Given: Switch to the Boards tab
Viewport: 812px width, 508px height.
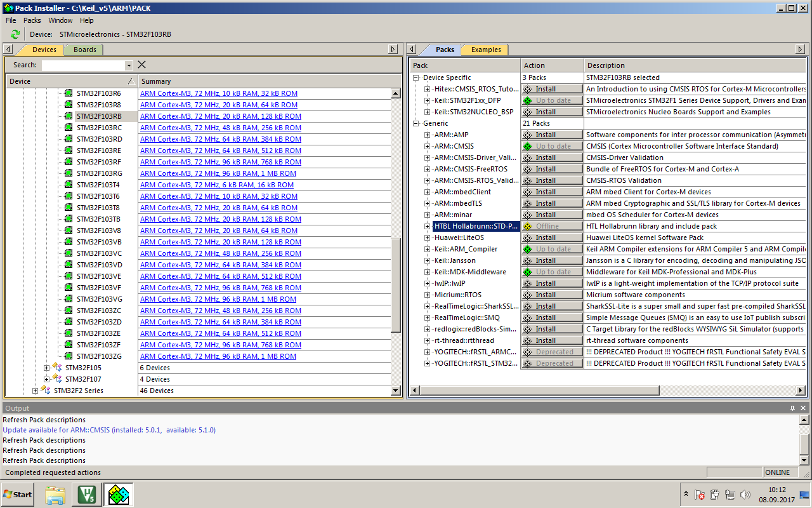Looking at the screenshot, I should (84, 50).
